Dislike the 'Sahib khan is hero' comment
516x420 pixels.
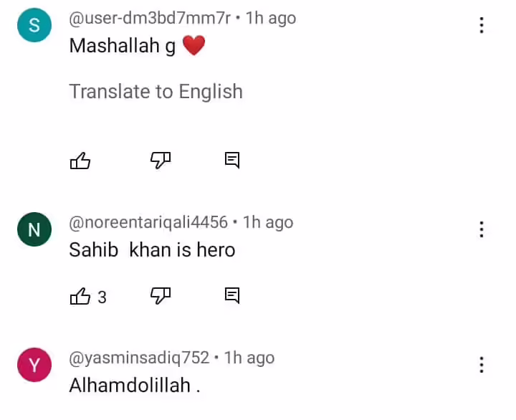pos(161,296)
